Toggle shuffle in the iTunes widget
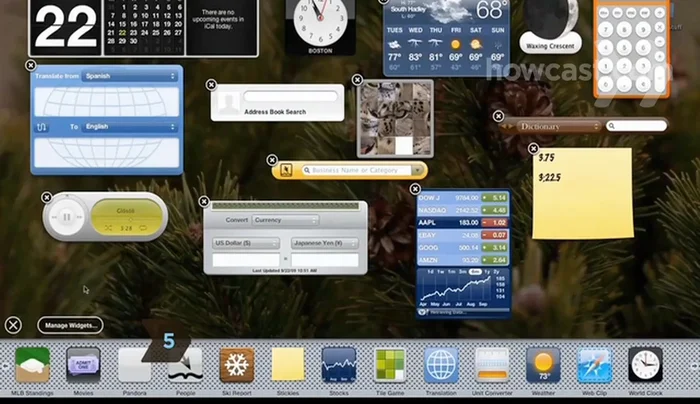Screen dimensions: 700x404 coord(108,228)
